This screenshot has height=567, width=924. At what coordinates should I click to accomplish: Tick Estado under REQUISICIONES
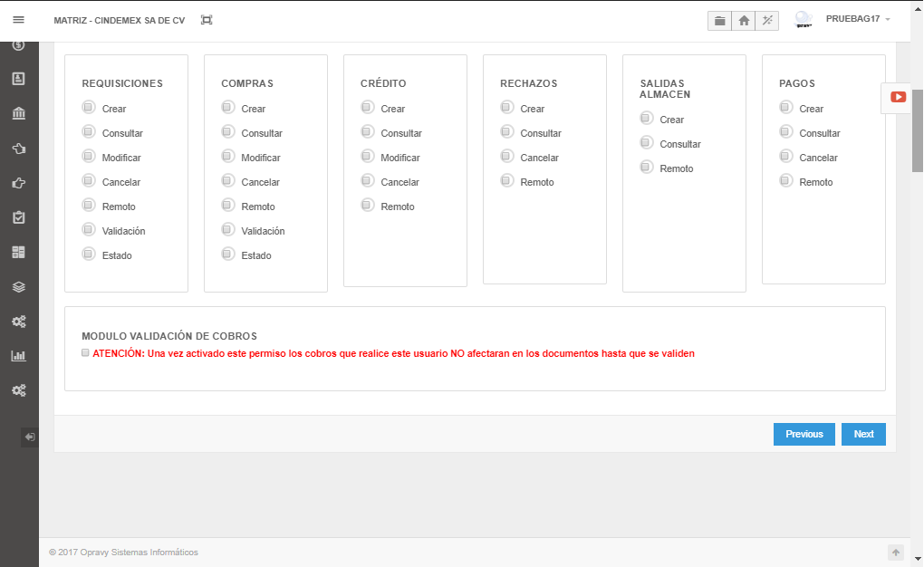point(89,254)
